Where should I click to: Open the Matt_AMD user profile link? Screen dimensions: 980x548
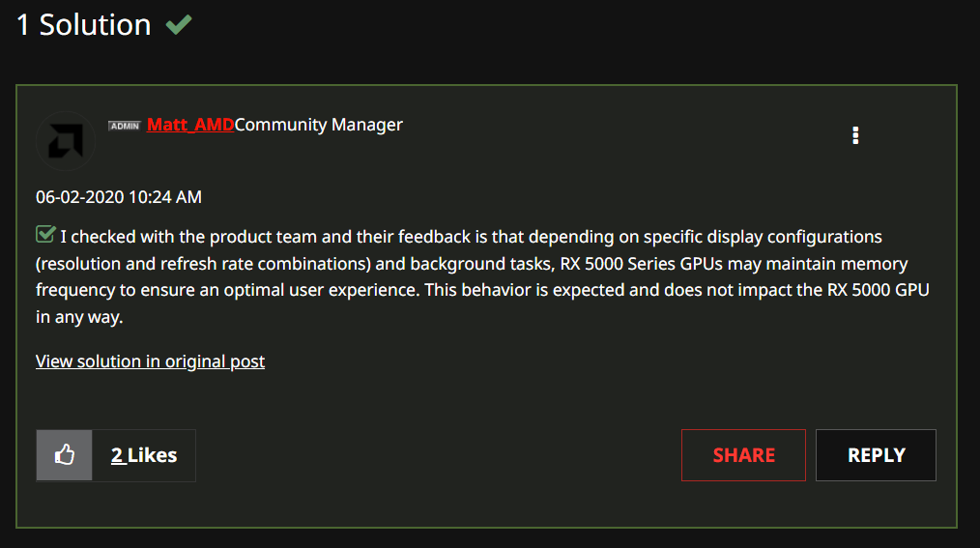(190, 125)
